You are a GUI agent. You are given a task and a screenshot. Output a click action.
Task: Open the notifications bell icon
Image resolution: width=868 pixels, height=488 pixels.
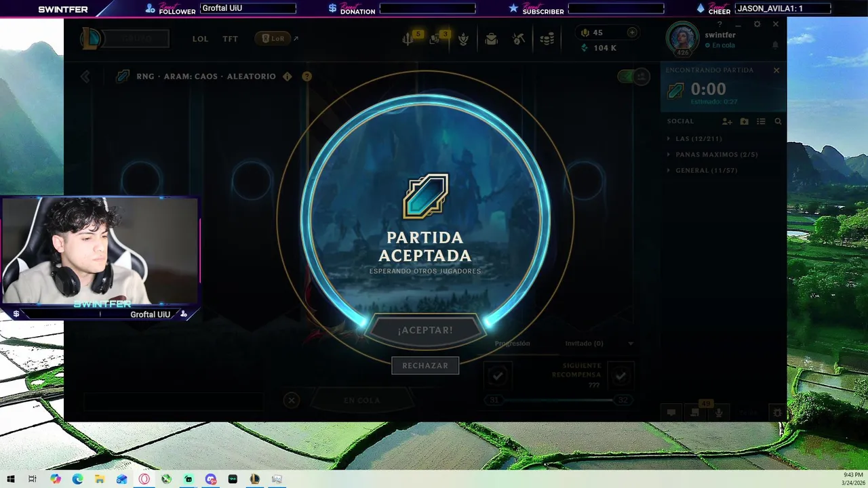(x=776, y=45)
